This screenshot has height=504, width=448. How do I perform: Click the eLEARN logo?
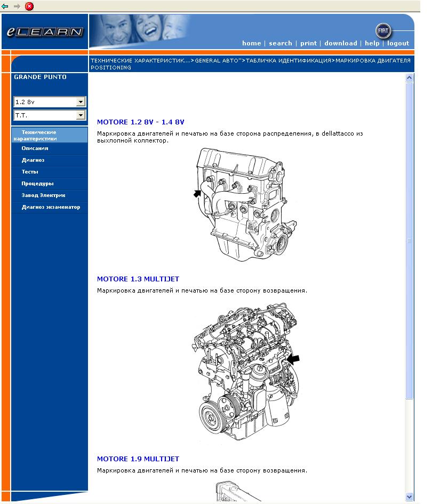point(45,32)
